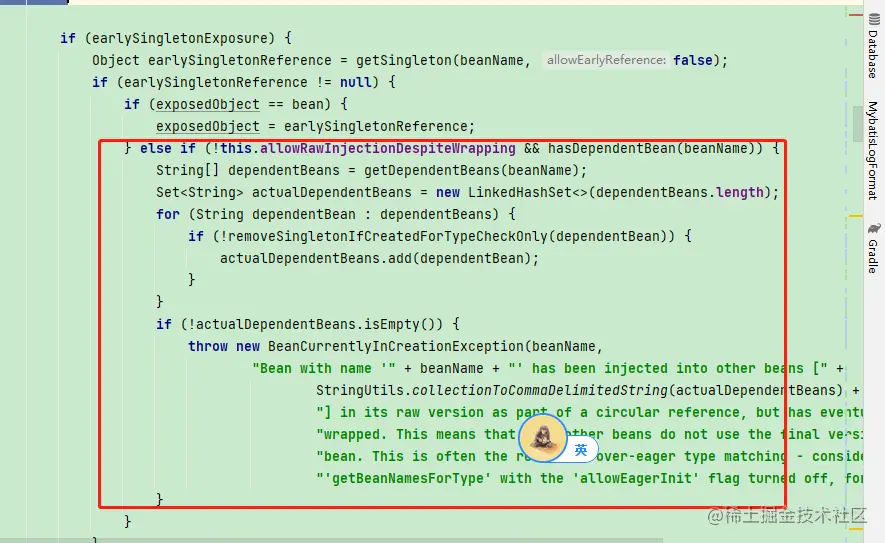
Task: Click BeanCurrentlyInCreationException class name
Action: pyautogui.click(x=396, y=347)
